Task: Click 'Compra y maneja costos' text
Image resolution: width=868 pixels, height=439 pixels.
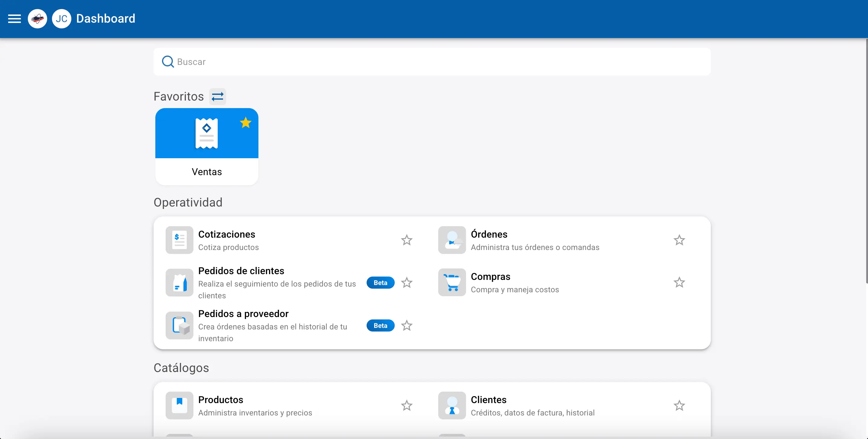Action: coord(514,290)
